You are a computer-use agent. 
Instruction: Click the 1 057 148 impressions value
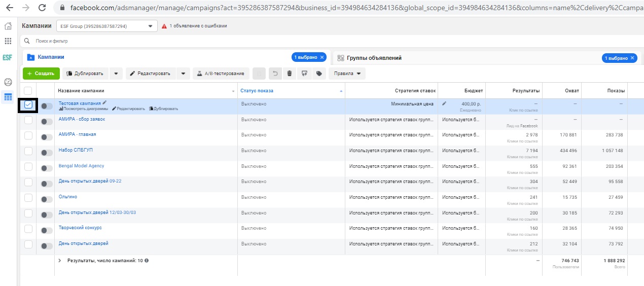(613, 151)
